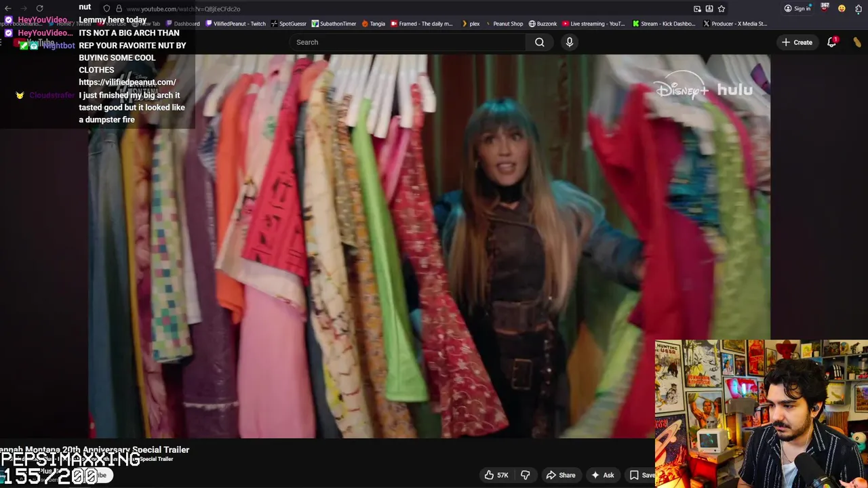This screenshot has width=868, height=488.
Task: Share the Hannah Montana trailer video
Action: (x=561, y=475)
